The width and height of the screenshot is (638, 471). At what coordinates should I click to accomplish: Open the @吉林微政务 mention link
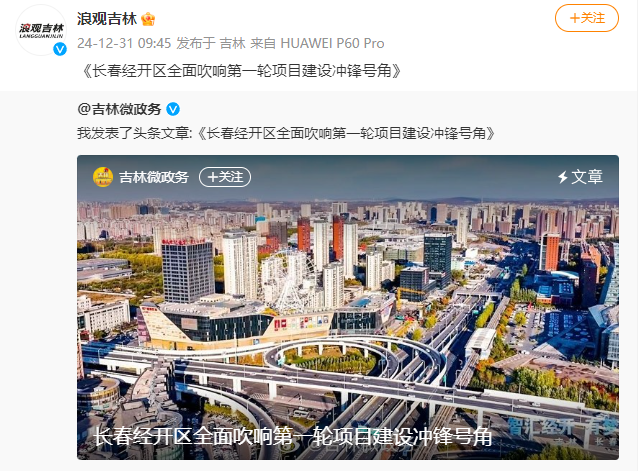tap(119, 109)
